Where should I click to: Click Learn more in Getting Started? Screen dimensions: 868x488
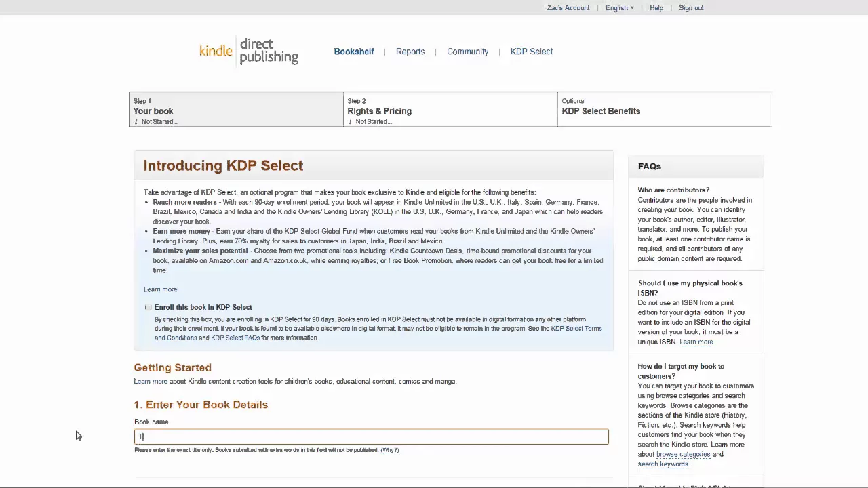click(151, 382)
